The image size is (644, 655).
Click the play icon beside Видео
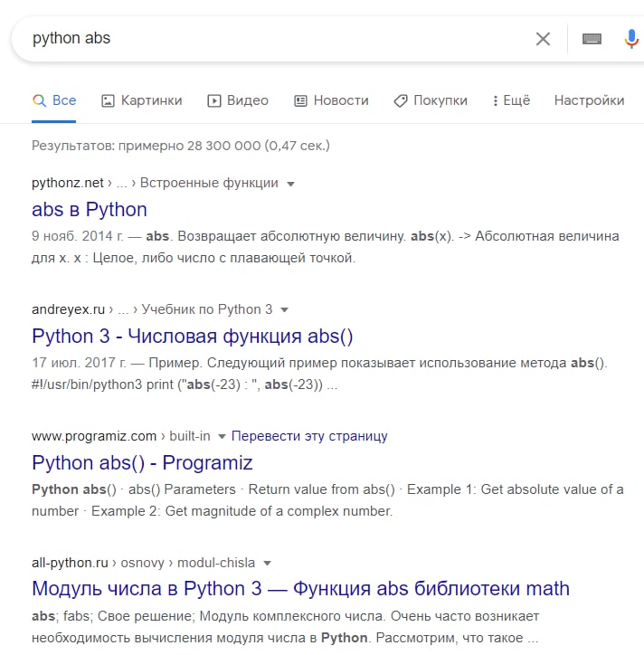[213, 100]
